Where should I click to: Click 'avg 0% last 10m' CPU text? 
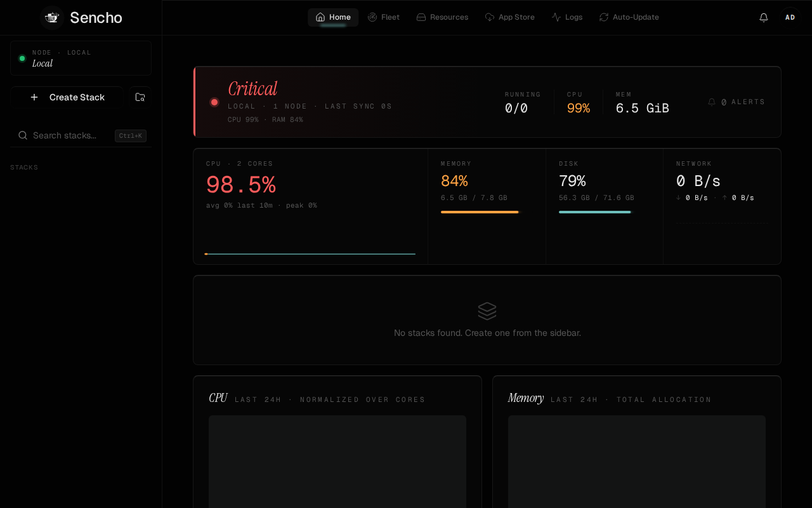click(x=239, y=206)
